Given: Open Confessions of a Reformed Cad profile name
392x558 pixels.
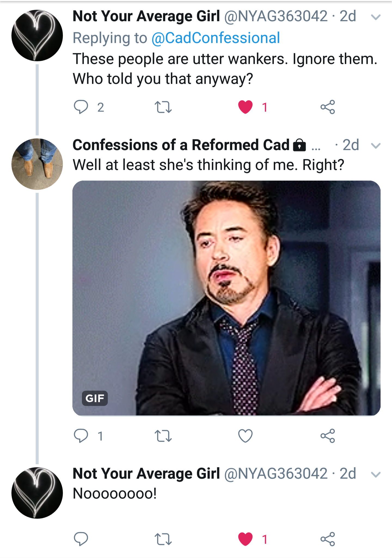Looking at the screenshot, I should [181, 145].
